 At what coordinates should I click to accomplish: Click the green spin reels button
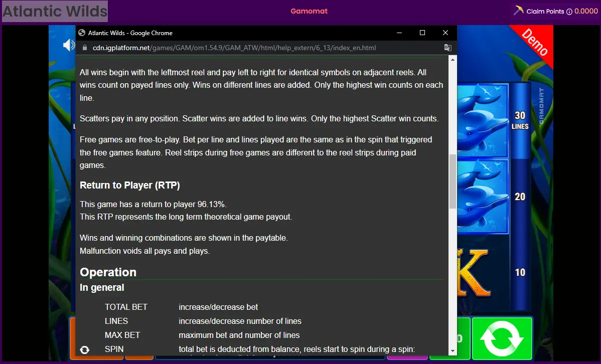tap(502, 338)
